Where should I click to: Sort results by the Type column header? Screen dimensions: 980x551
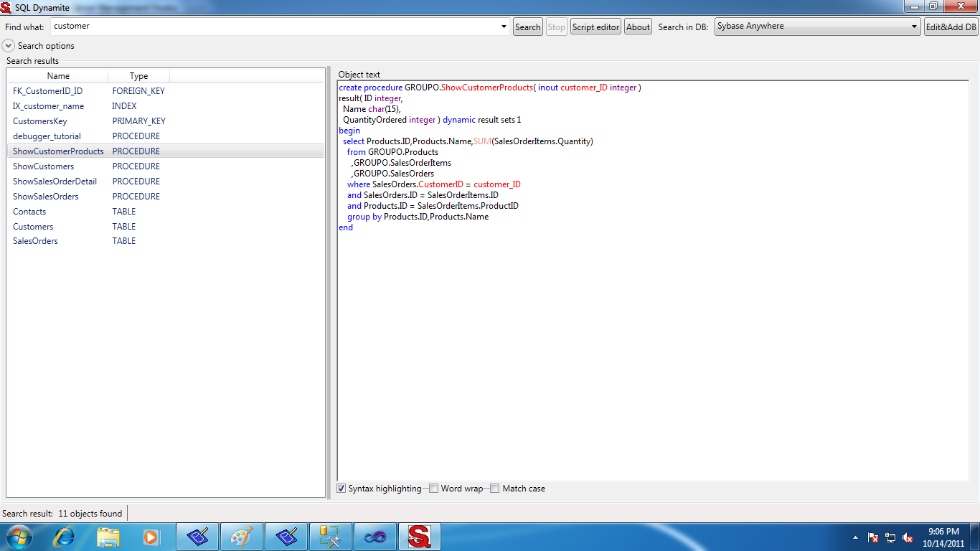138,76
